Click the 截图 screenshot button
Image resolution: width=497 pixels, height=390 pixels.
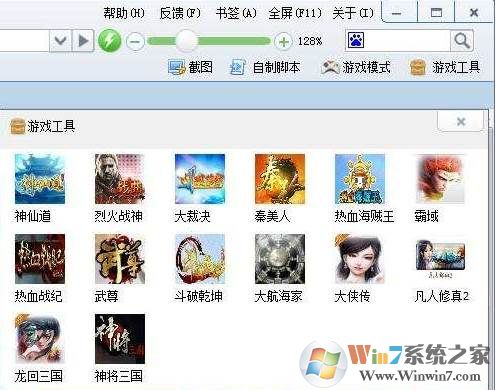point(190,67)
